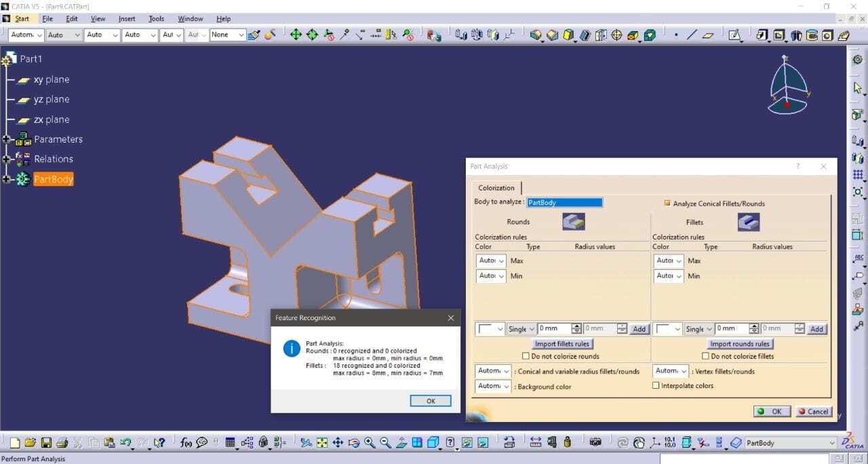Select xy plane in the tree
The image size is (868, 464).
point(52,79)
